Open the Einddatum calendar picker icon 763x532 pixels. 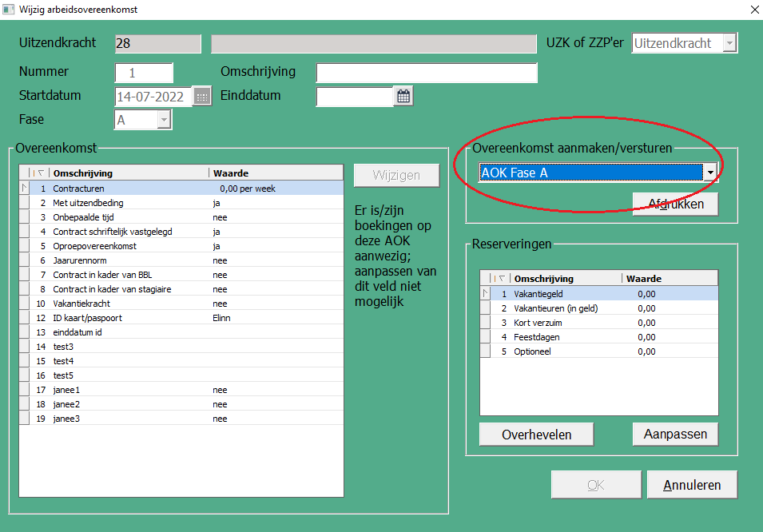pyautogui.click(x=403, y=96)
